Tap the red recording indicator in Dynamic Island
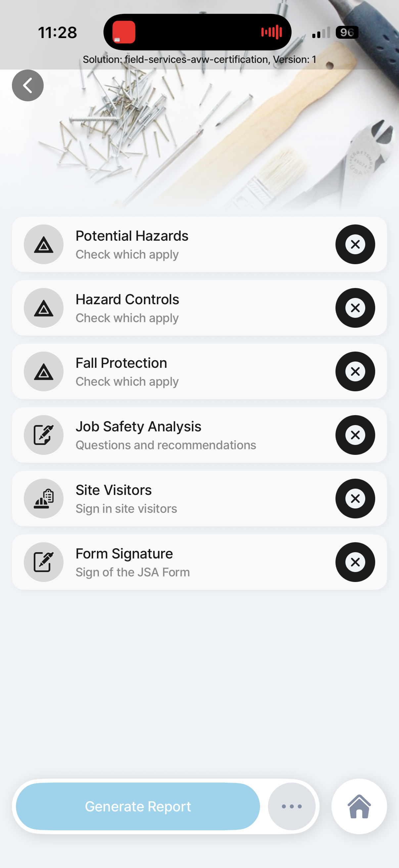 124,32
